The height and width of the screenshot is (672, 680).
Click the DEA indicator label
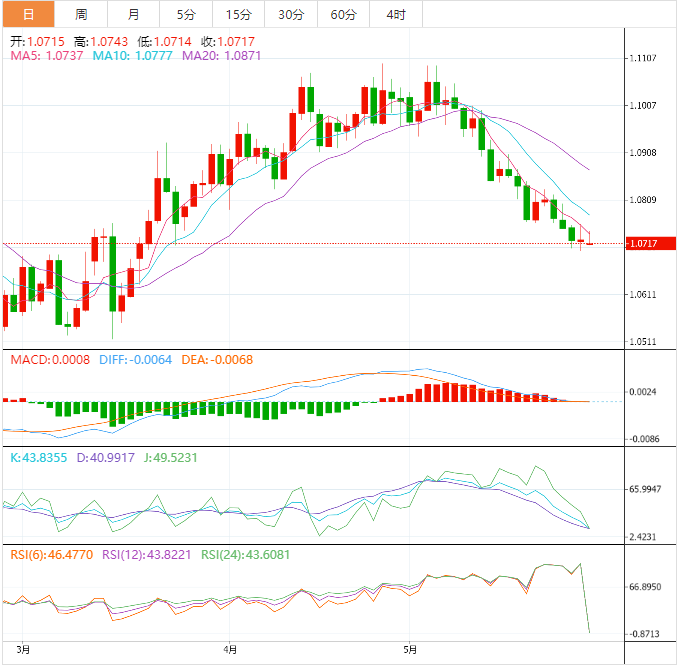[217, 359]
